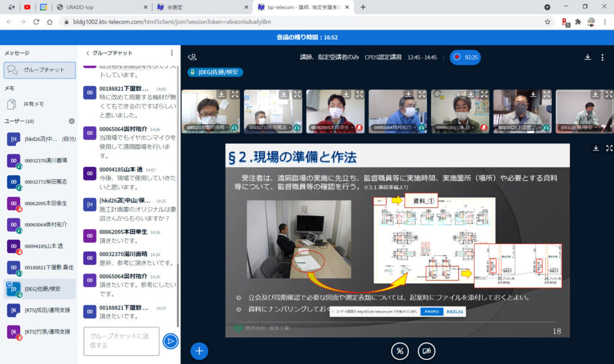Toggle the audio join button at the bottom
614x364 pixels.
click(400, 351)
